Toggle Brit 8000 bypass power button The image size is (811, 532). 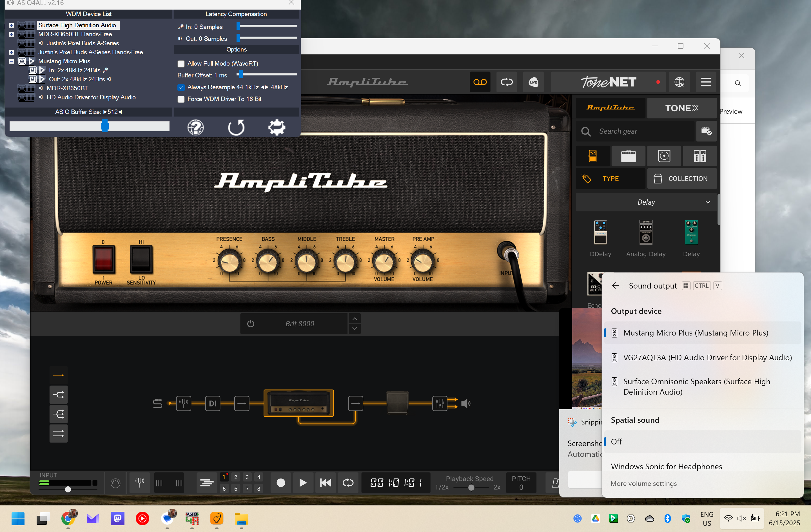point(250,323)
